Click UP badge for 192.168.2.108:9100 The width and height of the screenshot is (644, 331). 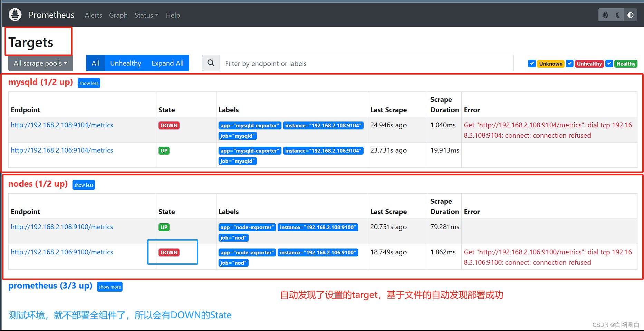164,227
